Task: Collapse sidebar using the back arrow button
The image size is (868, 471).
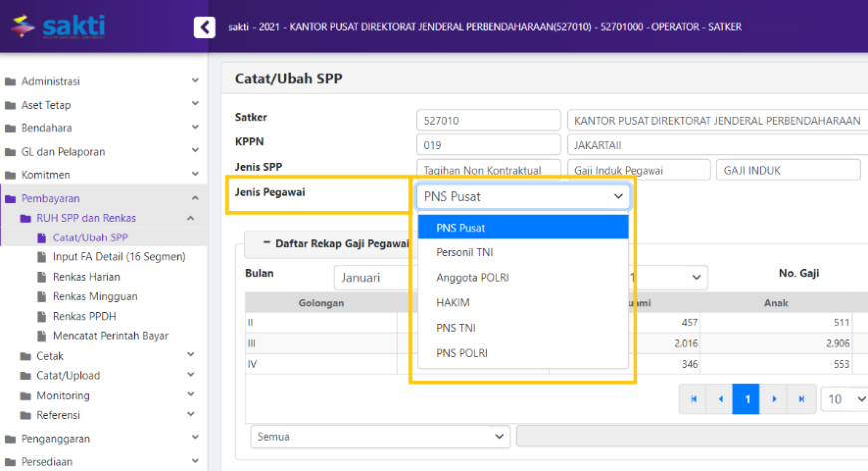Action: tap(204, 27)
